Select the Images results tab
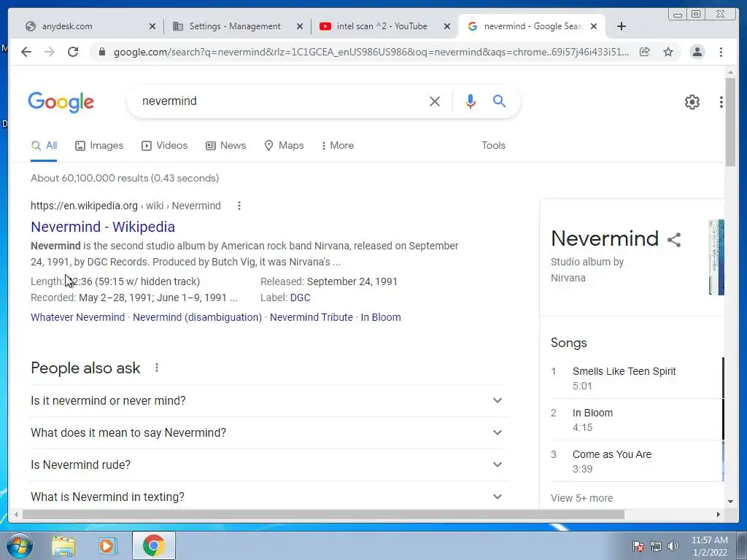Viewport: 747px width, 560px height. click(x=99, y=146)
